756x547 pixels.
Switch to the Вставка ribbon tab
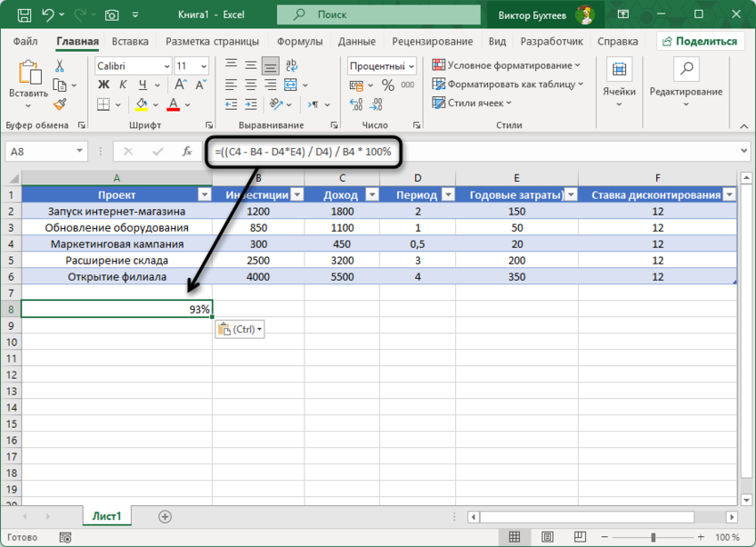coord(130,42)
